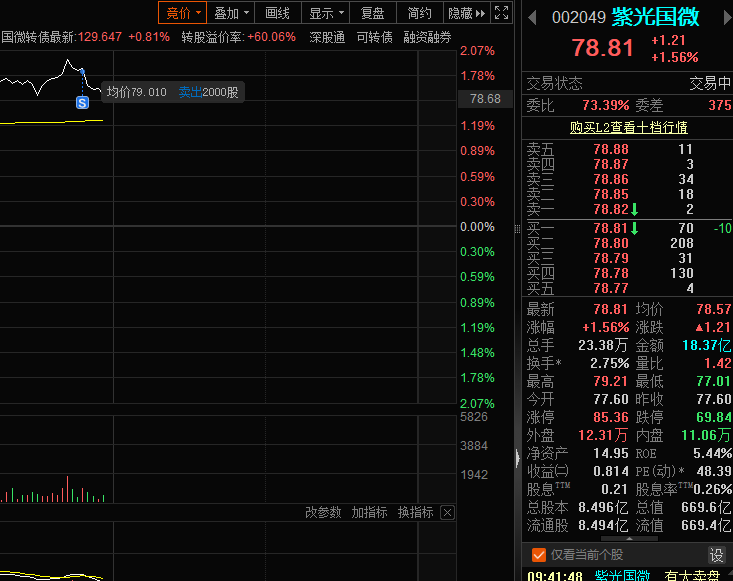Click 涨停 price 85.36

coord(610,417)
